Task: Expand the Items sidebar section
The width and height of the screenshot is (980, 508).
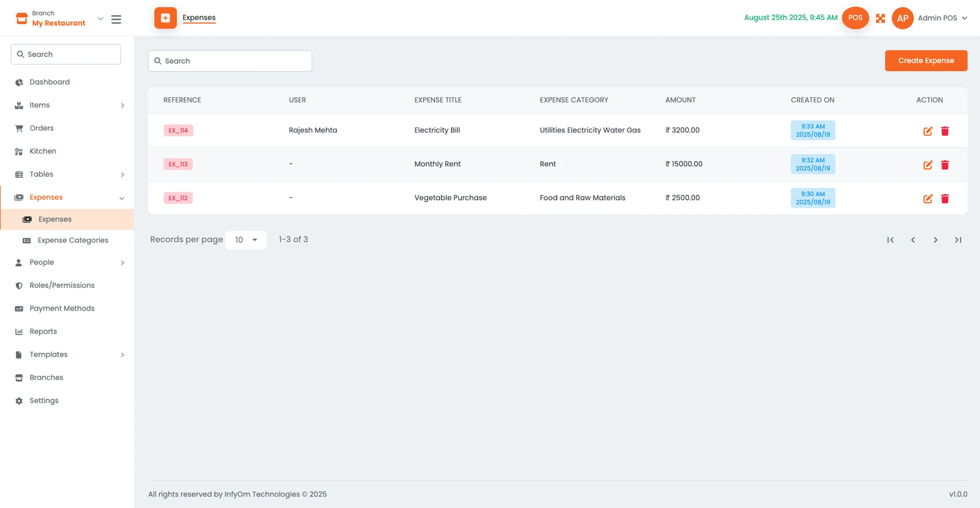Action: (x=122, y=105)
